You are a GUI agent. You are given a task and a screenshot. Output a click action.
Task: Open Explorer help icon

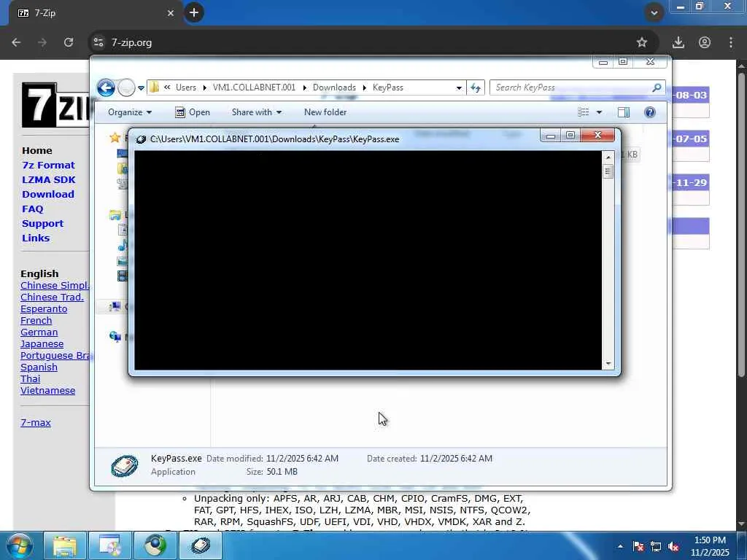(650, 112)
